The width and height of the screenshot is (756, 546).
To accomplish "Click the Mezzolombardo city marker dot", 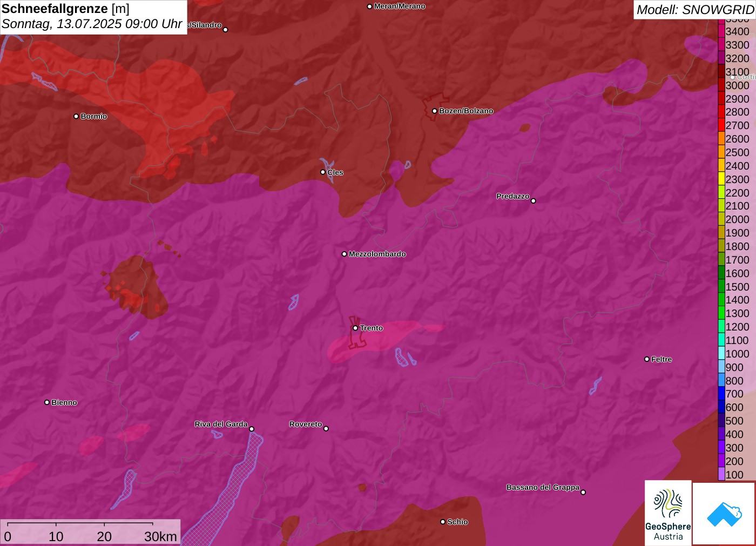I will 345,254.
